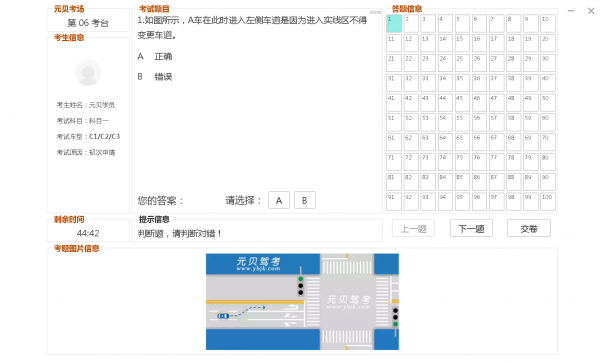
Task: Jump to question 91 in answer grid
Action: coord(394,202)
